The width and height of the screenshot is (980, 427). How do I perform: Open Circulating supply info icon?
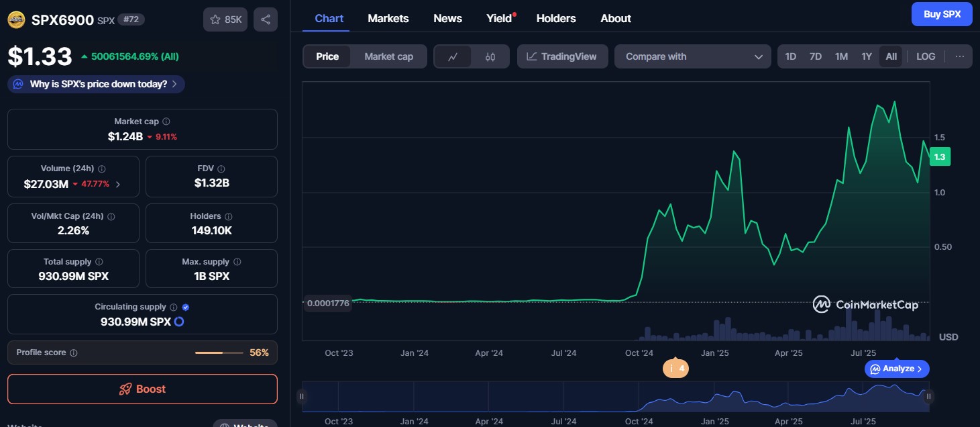point(173,307)
